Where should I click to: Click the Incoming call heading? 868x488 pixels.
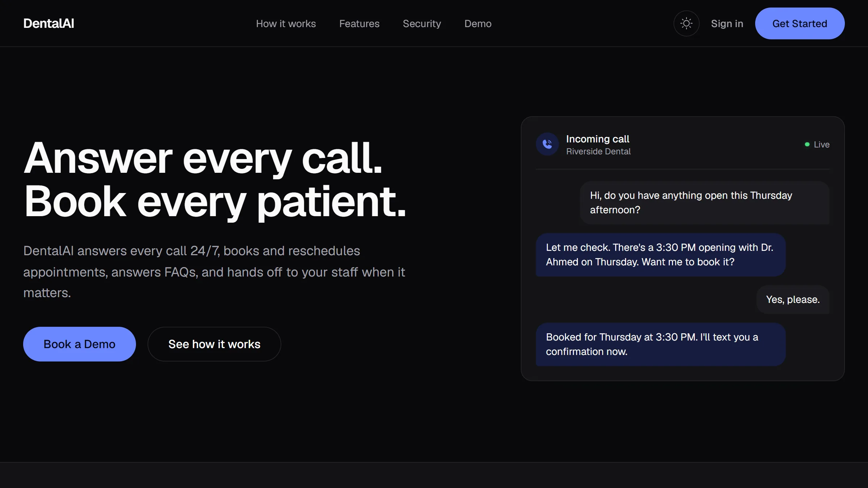coord(597,139)
